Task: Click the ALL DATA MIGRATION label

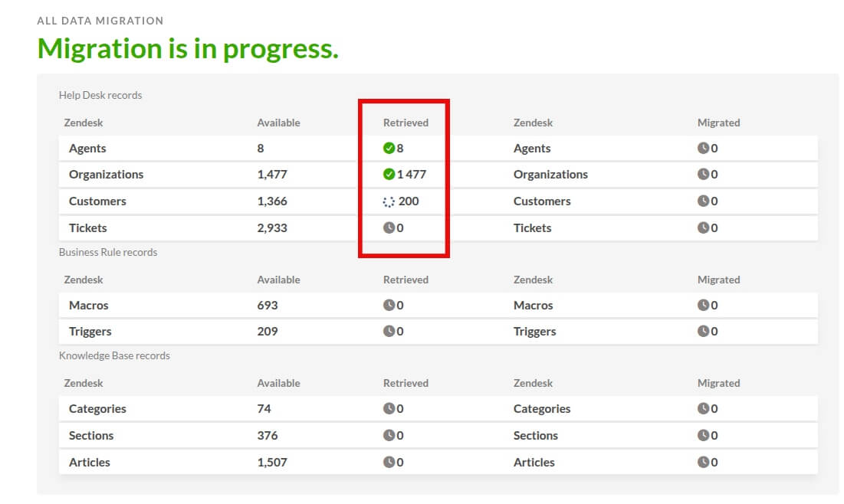Action: pyautogui.click(x=100, y=21)
